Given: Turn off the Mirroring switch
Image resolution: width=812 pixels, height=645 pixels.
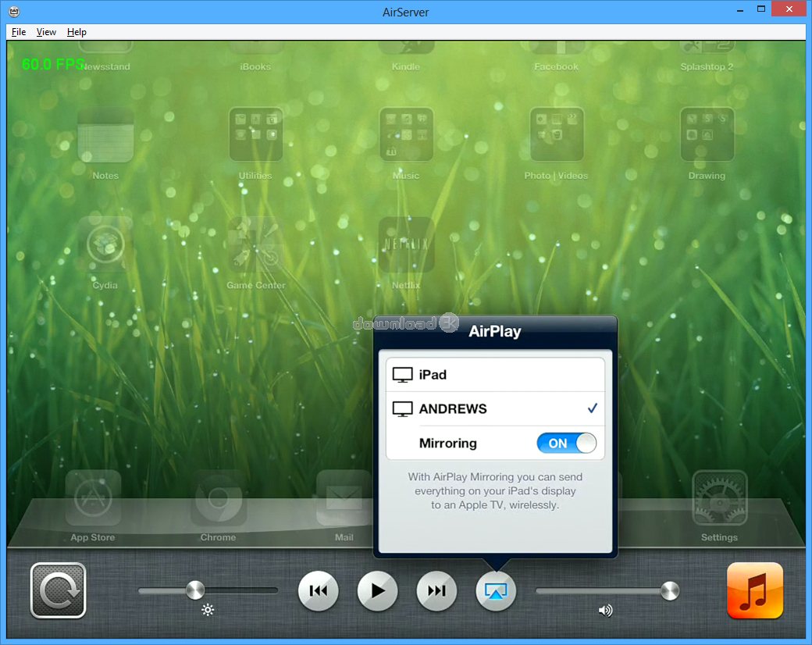Looking at the screenshot, I should (567, 444).
